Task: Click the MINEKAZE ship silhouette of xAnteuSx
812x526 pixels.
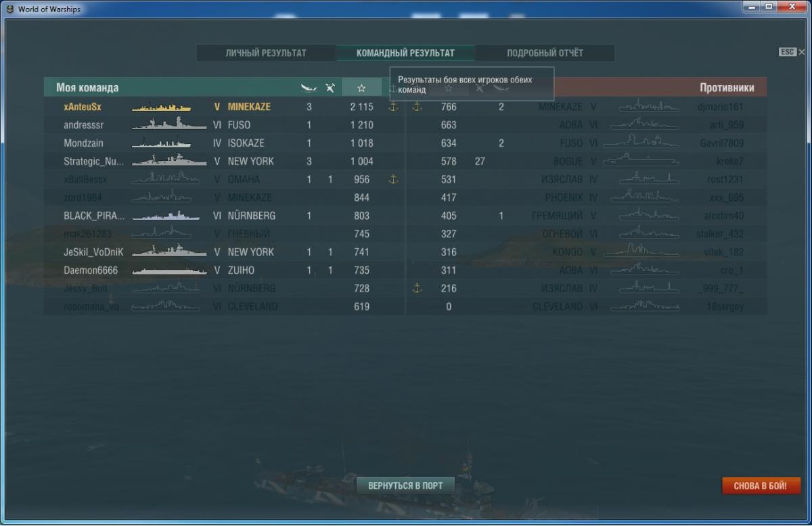Action: [161, 107]
